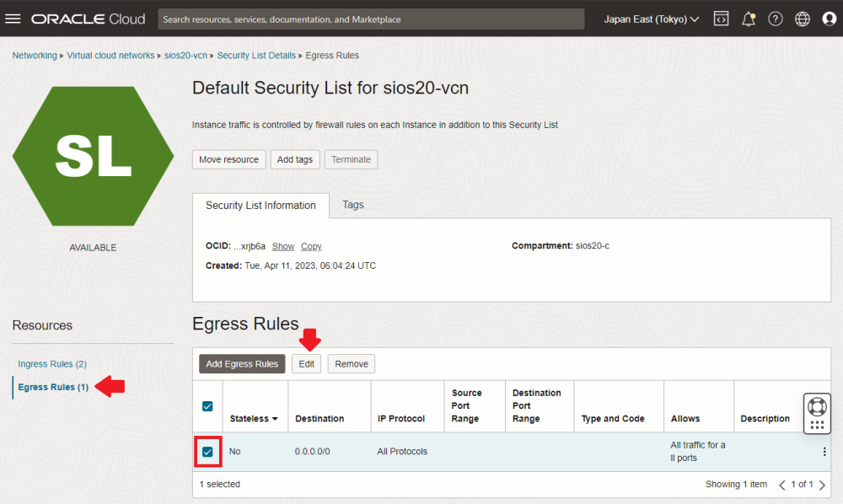Image resolution: width=843 pixels, height=504 pixels.
Task: Click the Show link next to OCID
Action: [x=283, y=246]
